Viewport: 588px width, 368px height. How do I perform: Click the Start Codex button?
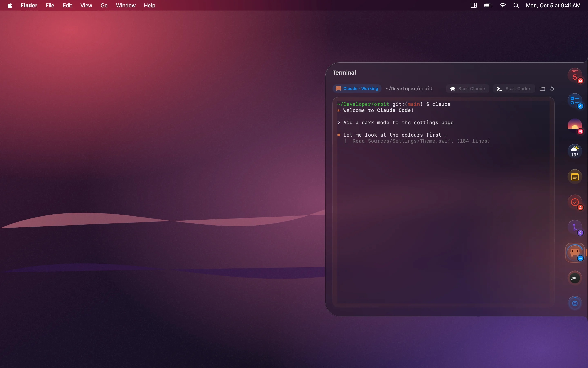(514, 89)
